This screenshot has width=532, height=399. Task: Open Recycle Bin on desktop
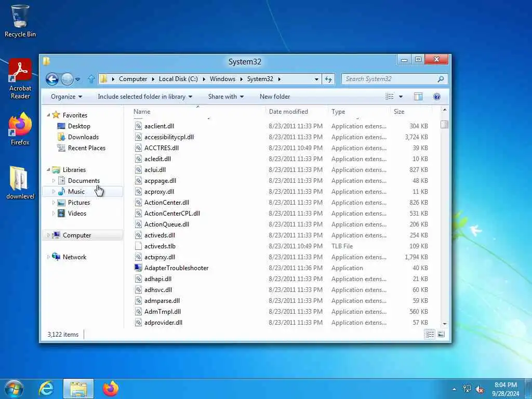(x=20, y=21)
